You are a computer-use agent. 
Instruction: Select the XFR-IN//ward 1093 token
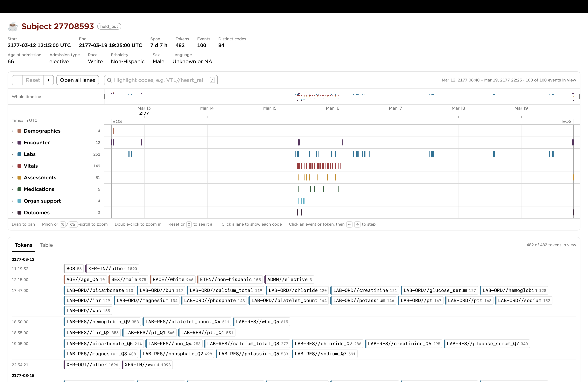tap(148, 365)
